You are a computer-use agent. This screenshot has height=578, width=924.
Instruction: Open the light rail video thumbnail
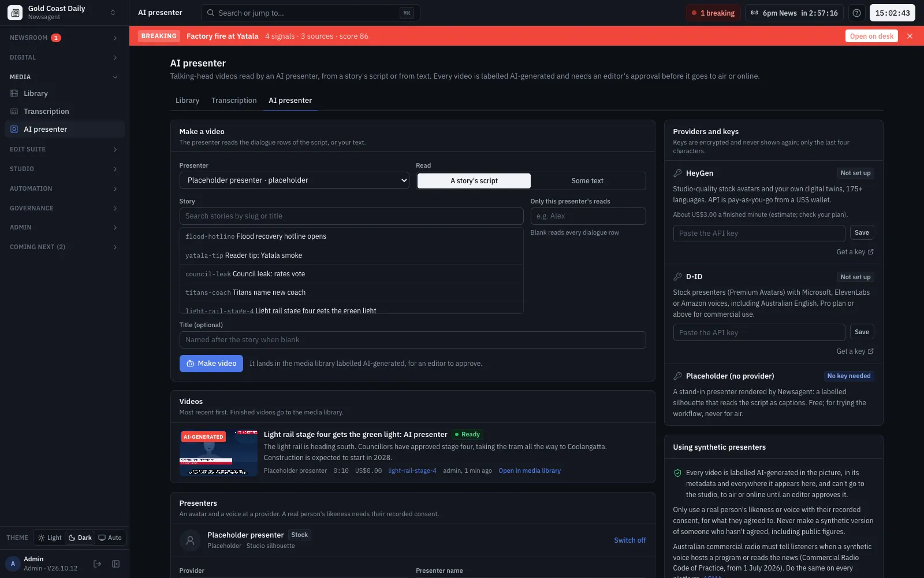[218, 453]
